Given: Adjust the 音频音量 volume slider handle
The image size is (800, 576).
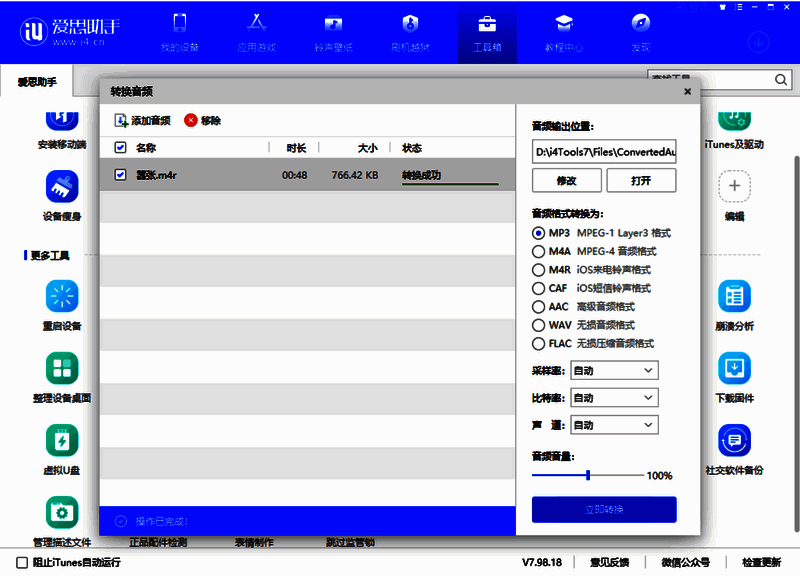Looking at the screenshot, I should coord(588,476).
